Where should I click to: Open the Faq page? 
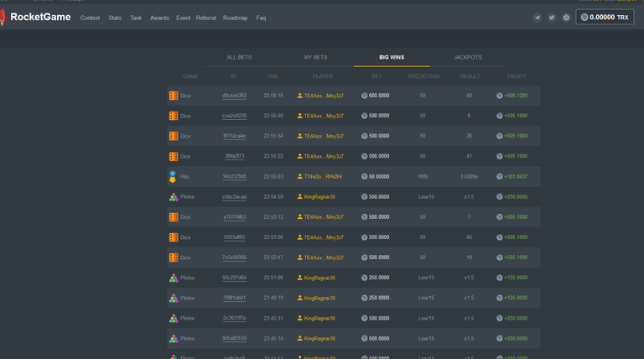(261, 18)
